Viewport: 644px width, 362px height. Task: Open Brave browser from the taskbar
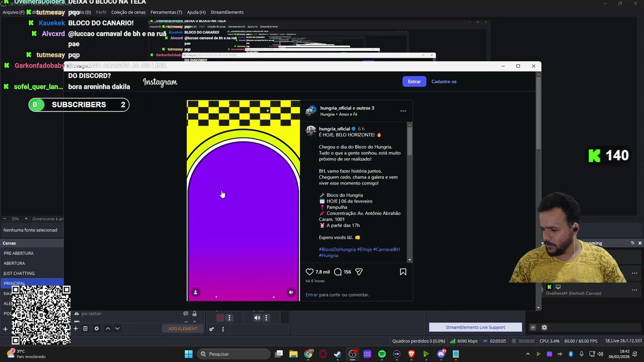[412, 354]
